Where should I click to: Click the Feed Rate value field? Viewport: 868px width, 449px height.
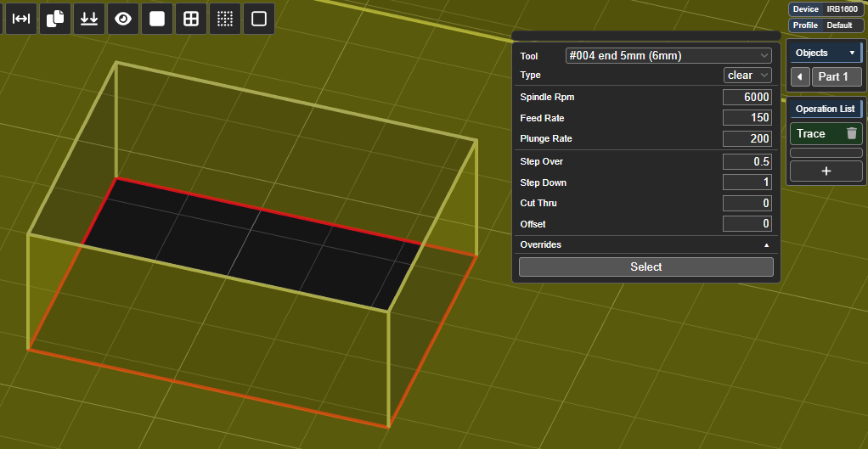[747, 118]
